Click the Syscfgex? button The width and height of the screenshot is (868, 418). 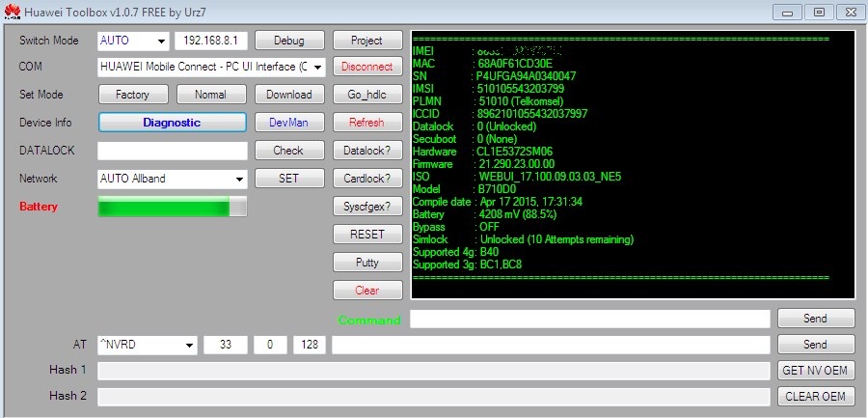coord(367,207)
